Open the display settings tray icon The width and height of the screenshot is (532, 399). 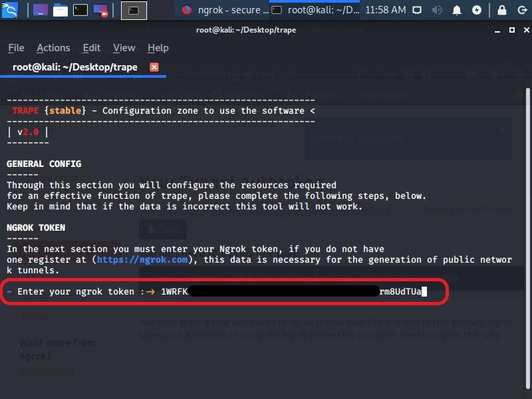click(417, 10)
